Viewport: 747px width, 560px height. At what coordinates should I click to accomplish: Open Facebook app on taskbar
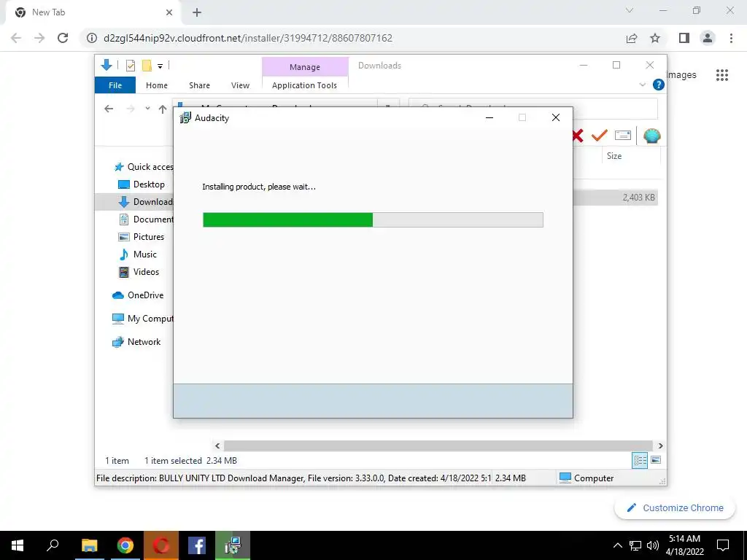tap(197, 545)
